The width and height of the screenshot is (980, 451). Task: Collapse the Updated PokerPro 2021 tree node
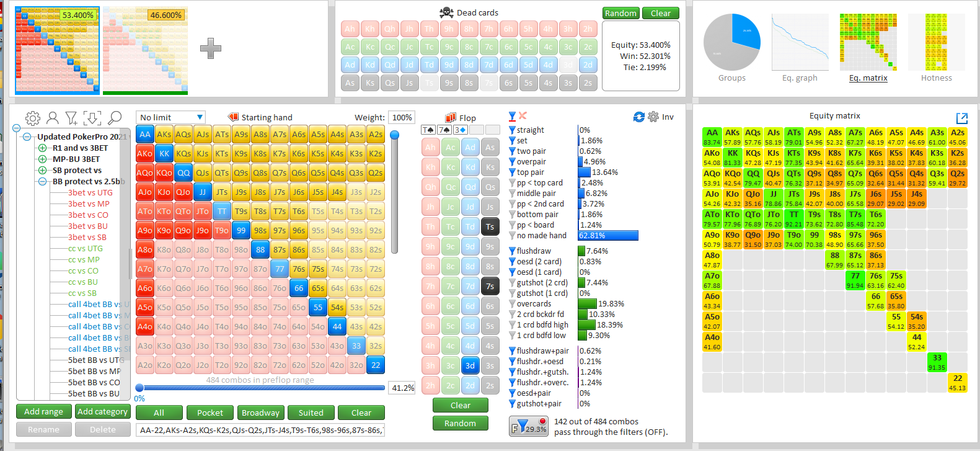(27, 137)
